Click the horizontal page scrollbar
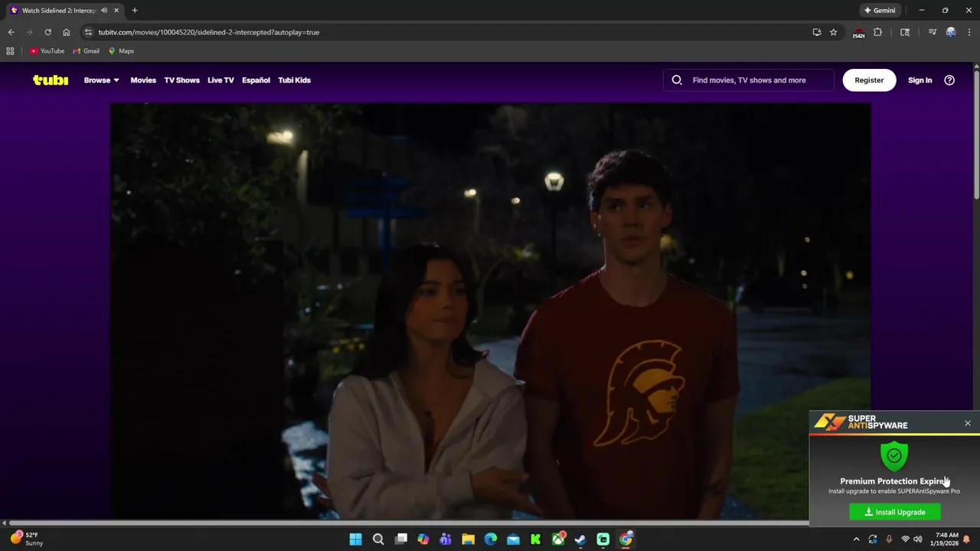The image size is (980, 551). (x=409, y=523)
